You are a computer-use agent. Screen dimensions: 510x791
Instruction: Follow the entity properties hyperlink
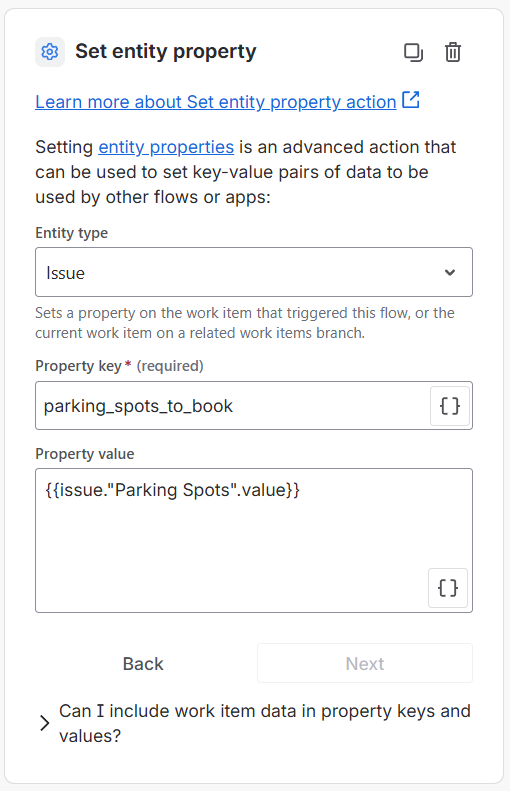166,147
